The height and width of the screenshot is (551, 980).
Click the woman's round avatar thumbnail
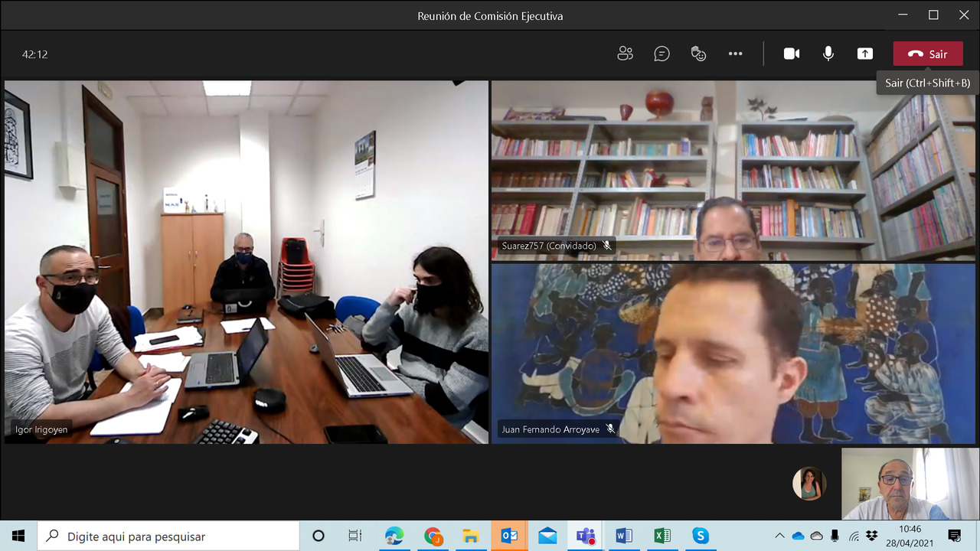point(808,484)
